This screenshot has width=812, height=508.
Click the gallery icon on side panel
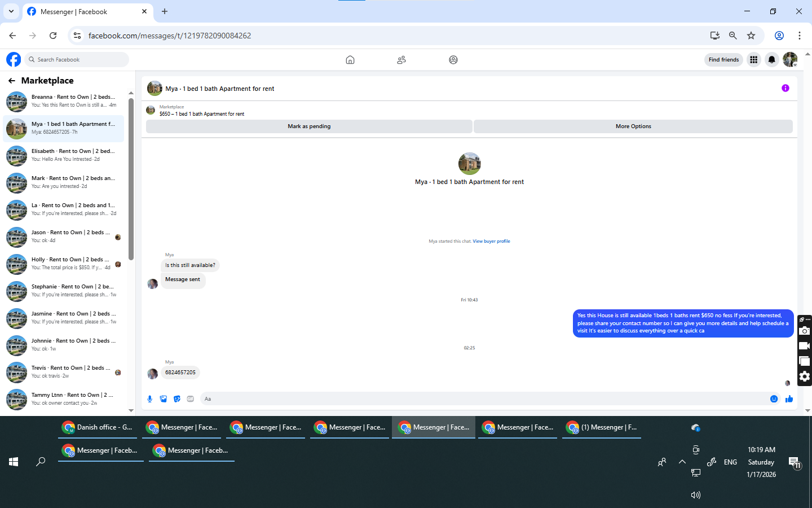pos(805,361)
